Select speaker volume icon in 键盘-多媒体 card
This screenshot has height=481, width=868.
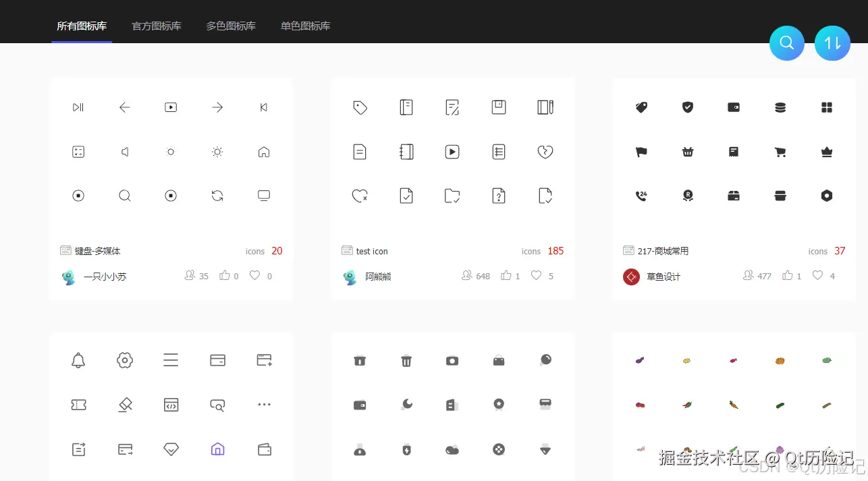124,152
